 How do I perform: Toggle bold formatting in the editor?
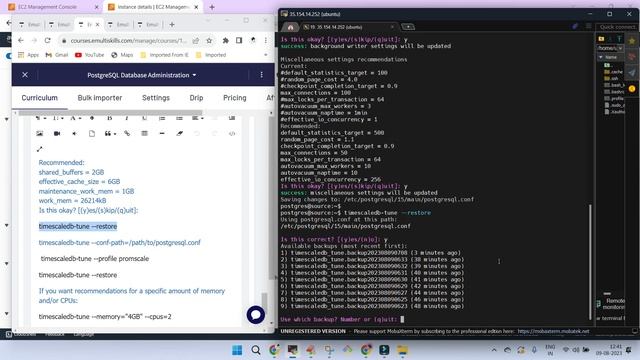[109, 118]
